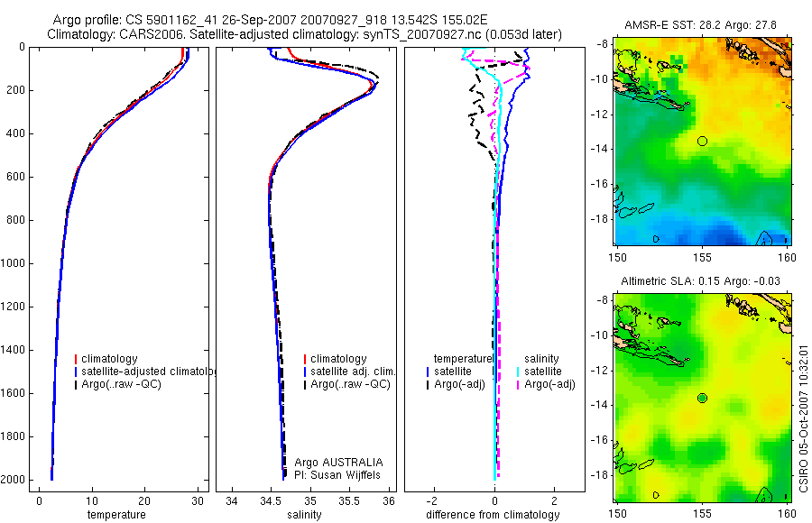This screenshot has height=523, width=812.
Task: Click 'satellite' next to the cyan swatch
Action: pyautogui.click(x=543, y=372)
